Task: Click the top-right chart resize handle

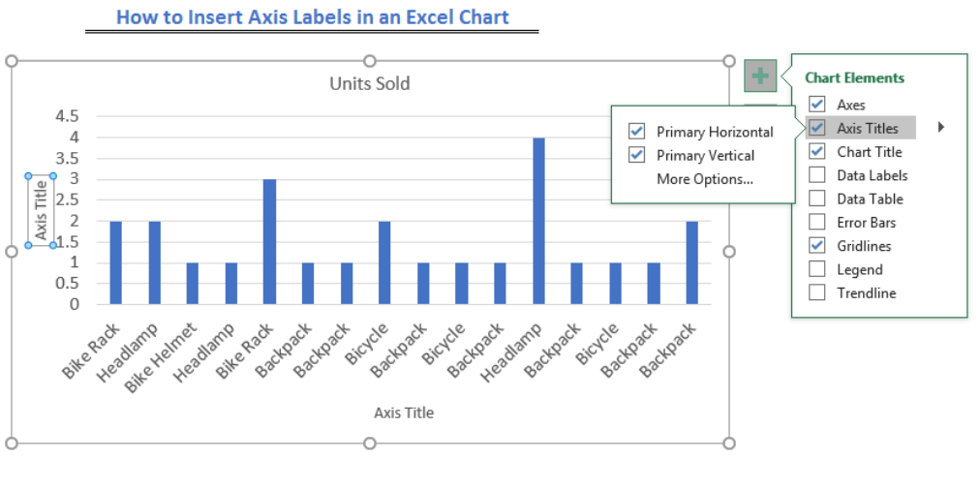Action: tap(729, 61)
